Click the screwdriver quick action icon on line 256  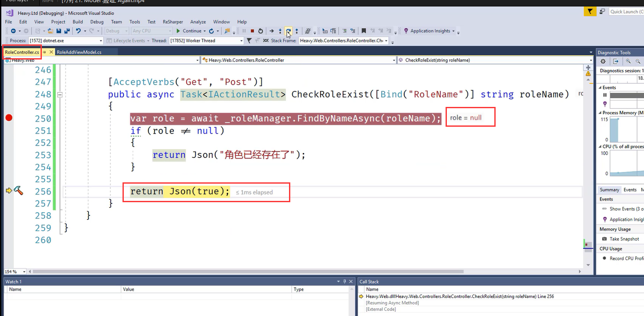[x=19, y=191]
